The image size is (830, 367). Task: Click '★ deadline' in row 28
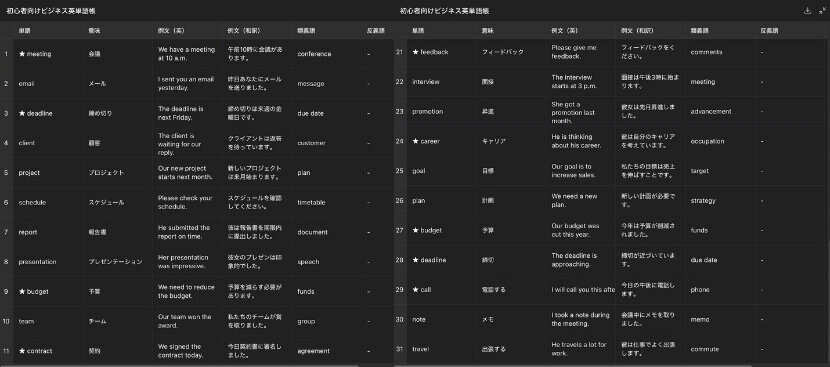[429, 260]
